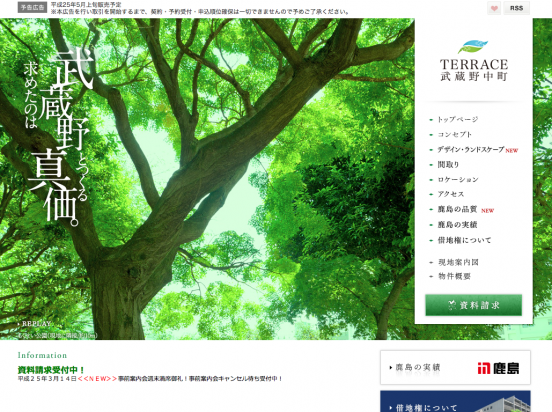Select 鹿島の実績 in the sidebar menu
The width and height of the screenshot is (552, 412).
tap(457, 225)
